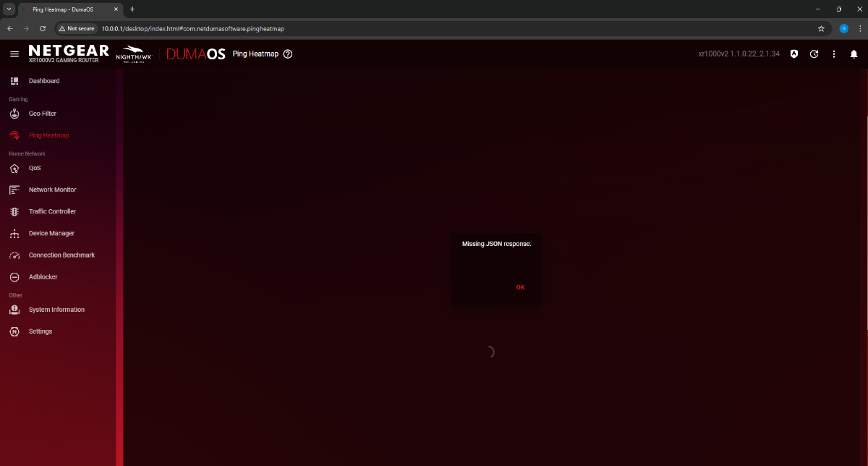The width and height of the screenshot is (868, 466).
Task: Open the Chrome three-dot menu
Action: [859, 29]
